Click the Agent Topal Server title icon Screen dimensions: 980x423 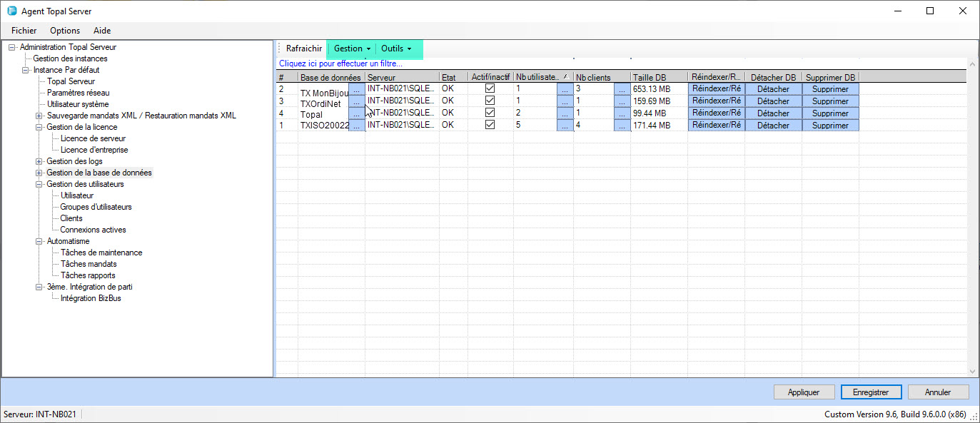11,11
